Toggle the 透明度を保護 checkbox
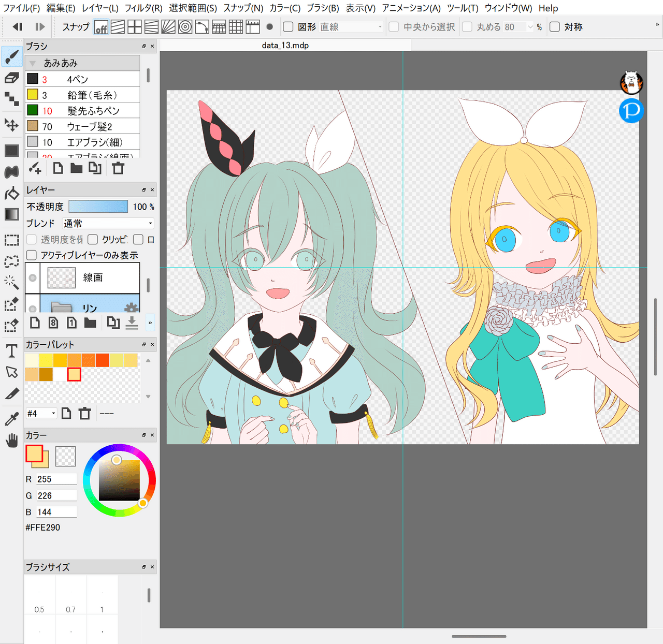663x644 pixels. coord(32,239)
